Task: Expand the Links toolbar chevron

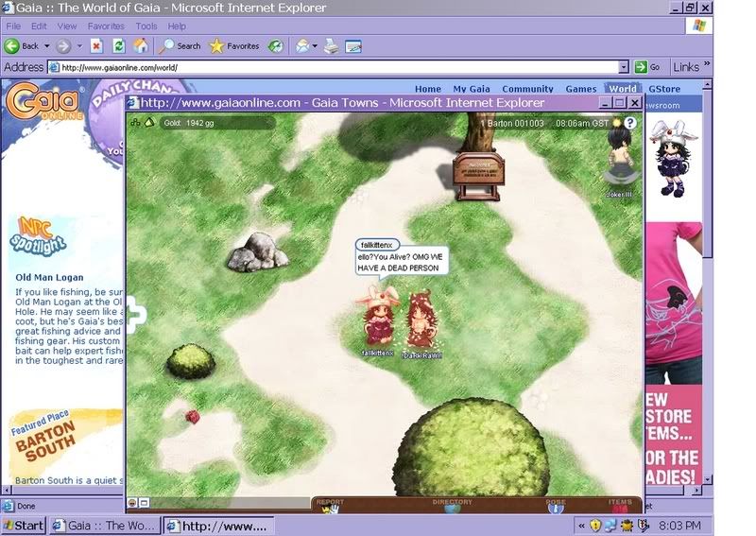Action: point(707,63)
